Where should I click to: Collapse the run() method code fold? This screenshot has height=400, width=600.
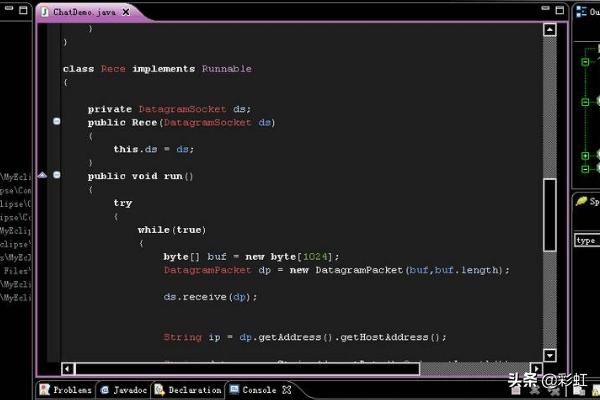coord(57,175)
